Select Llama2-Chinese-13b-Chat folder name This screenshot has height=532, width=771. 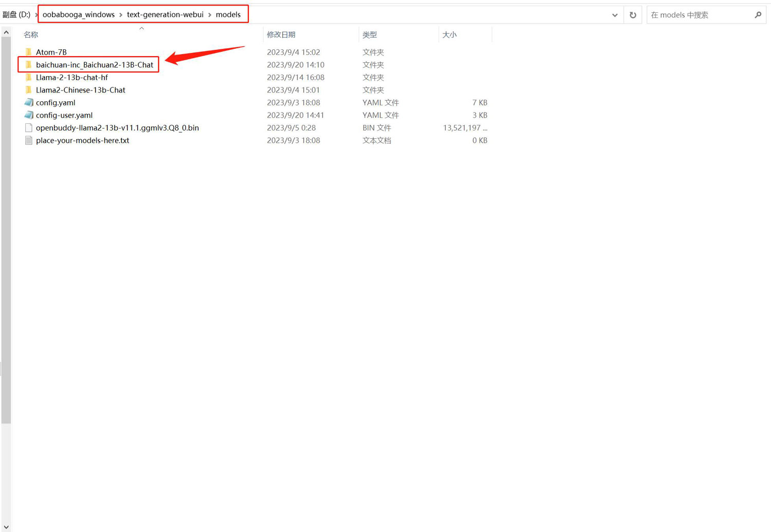click(x=81, y=90)
